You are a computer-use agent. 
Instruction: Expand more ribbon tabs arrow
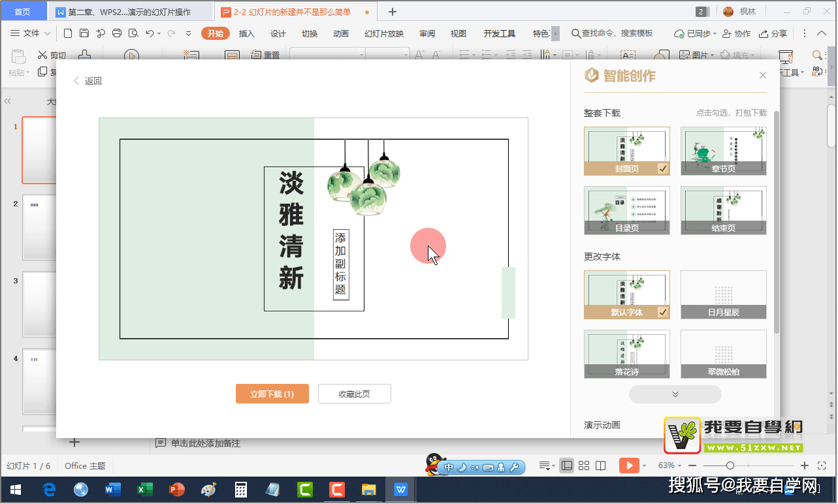(x=555, y=33)
